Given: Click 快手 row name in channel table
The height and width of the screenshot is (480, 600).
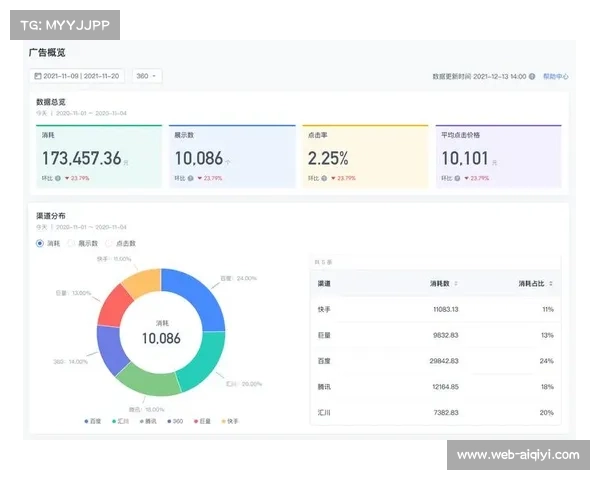Looking at the screenshot, I should click(x=324, y=309).
